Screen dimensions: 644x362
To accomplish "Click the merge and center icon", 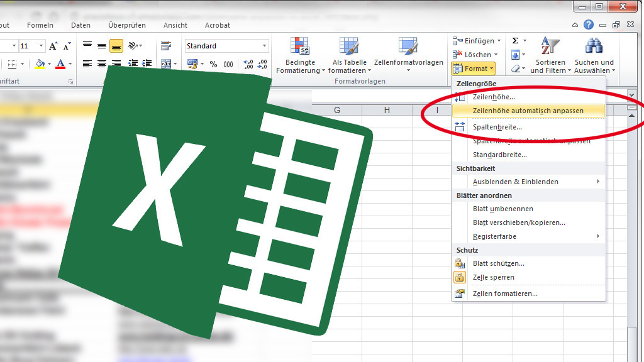I will [x=166, y=63].
